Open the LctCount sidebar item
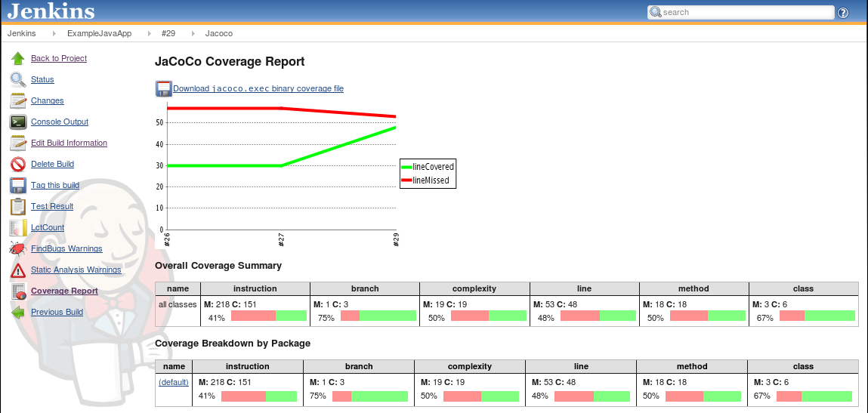868x413 pixels. tap(48, 228)
